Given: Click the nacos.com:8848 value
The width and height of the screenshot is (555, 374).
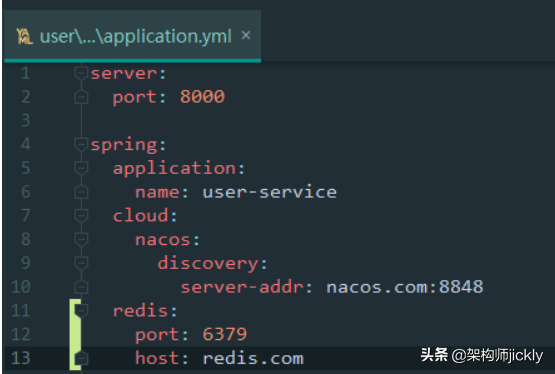Looking at the screenshot, I should pyautogui.click(x=405, y=287).
